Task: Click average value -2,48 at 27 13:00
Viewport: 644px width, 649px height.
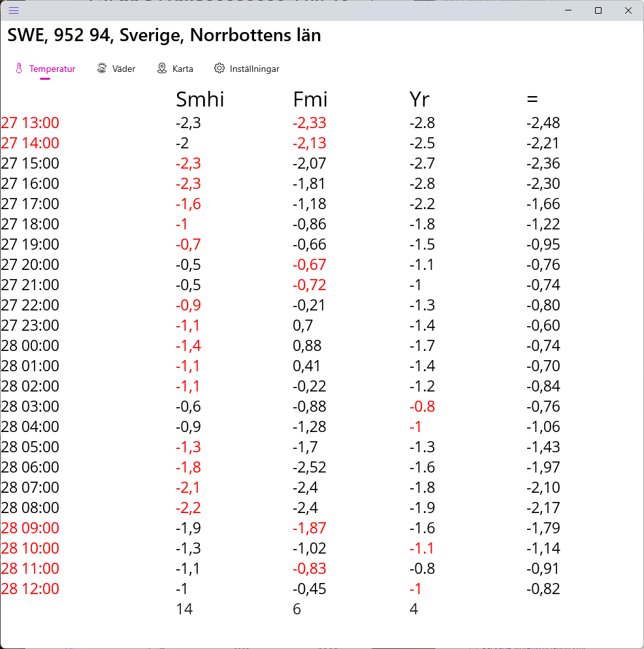Action: pos(543,123)
